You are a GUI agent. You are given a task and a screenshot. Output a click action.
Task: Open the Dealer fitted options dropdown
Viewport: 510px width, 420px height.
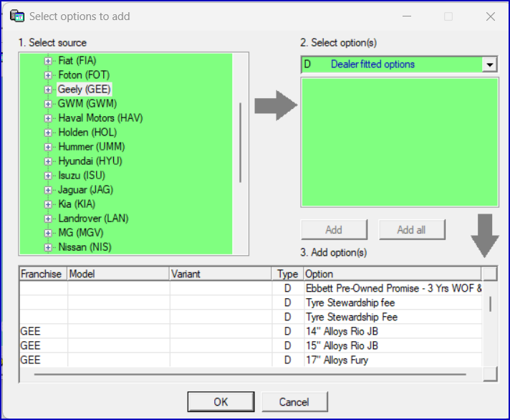(491, 65)
